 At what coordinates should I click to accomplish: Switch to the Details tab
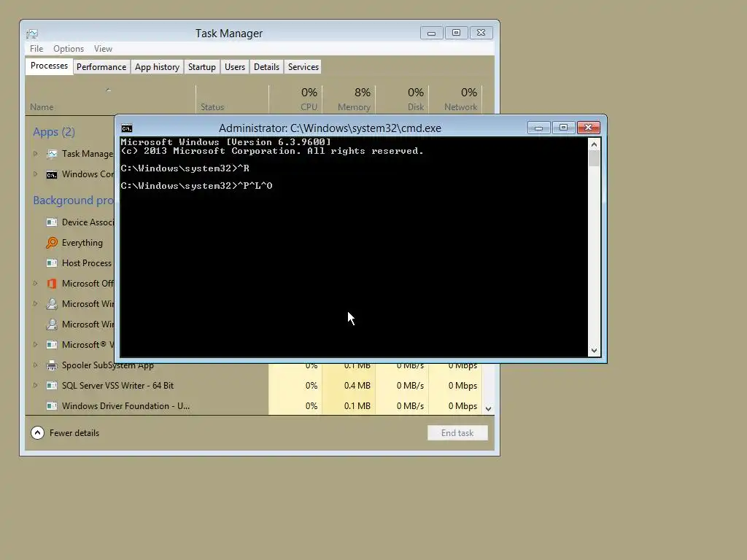pos(266,67)
